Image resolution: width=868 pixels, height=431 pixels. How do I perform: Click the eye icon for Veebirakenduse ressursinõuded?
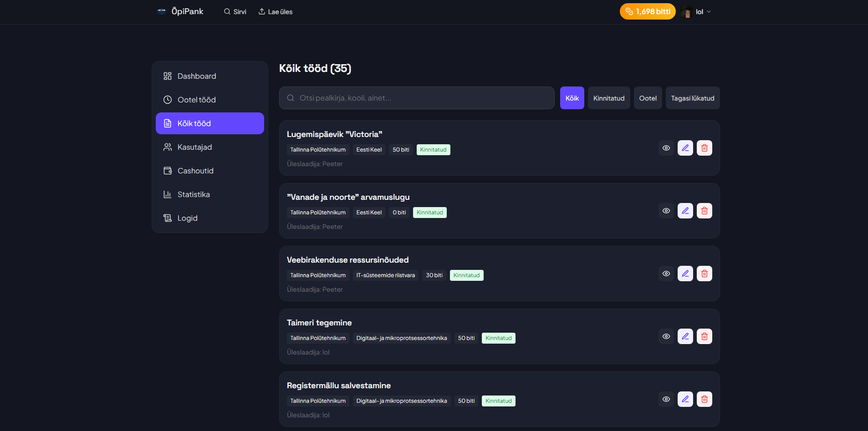pyautogui.click(x=666, y=274)
